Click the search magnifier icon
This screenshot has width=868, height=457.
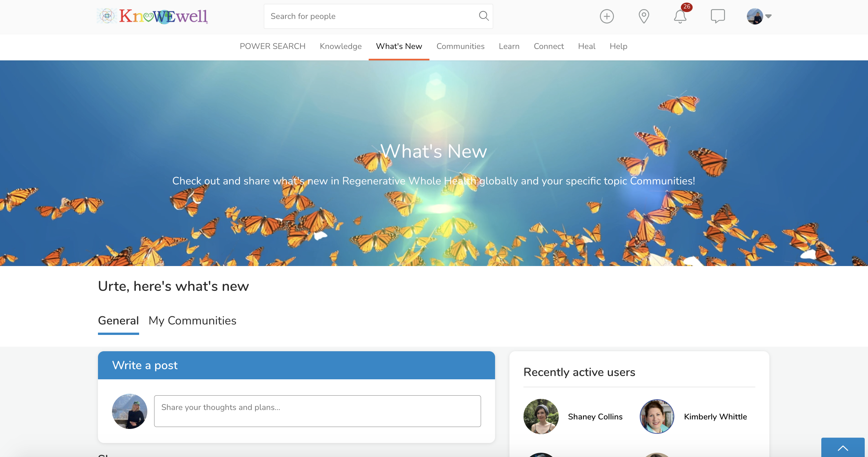pyautogui.click(x=484, y=16)
